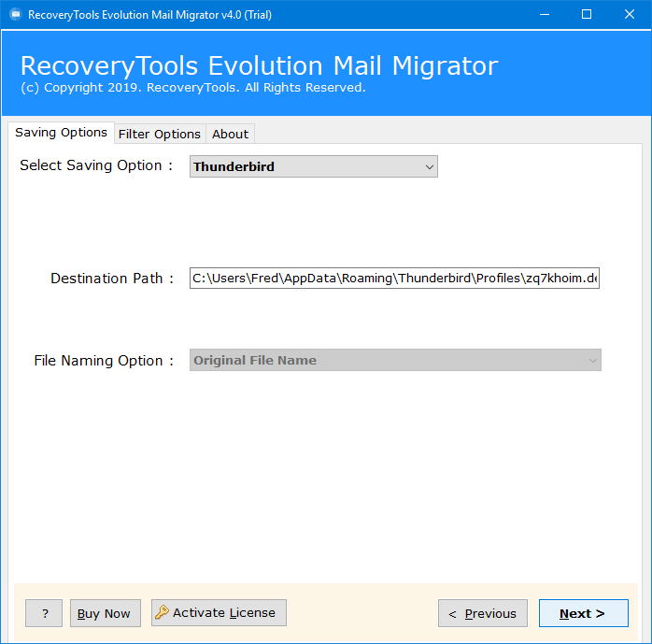Open the About tab
Image resolution: width=652 pixels, height=644 pixels.
coord(230,134)
